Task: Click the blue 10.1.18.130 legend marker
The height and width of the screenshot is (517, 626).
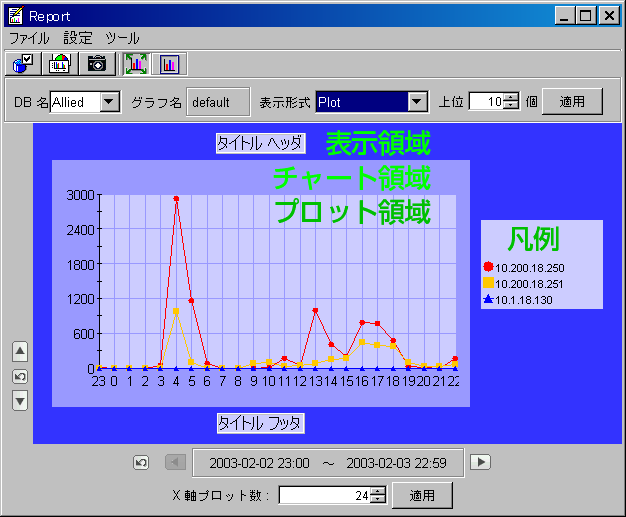Action: pos(488,299)
